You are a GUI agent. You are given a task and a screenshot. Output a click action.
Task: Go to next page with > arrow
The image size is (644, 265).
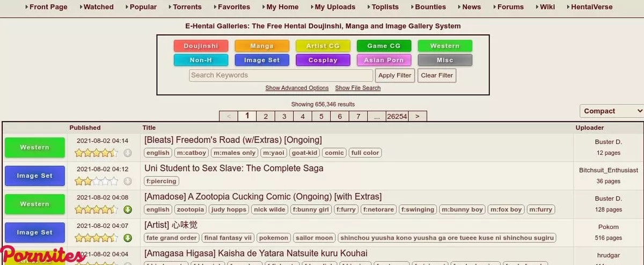pos(417,116)
